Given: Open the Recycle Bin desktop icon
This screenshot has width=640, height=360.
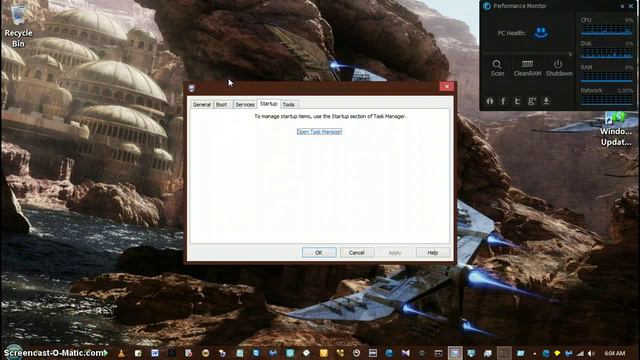Looking at the screenshot, I should (18, 26).
